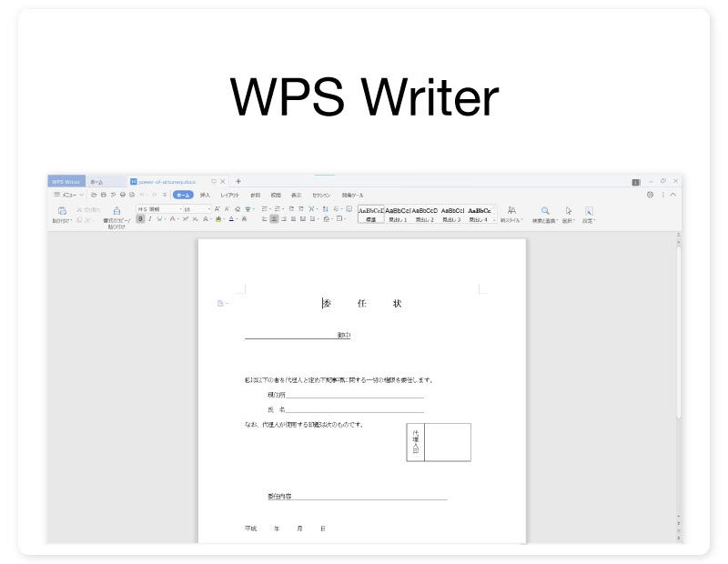This screenshot has height=564, width=728.
Task: Click the find and replace magnifier icon
Action: (545, 211)
